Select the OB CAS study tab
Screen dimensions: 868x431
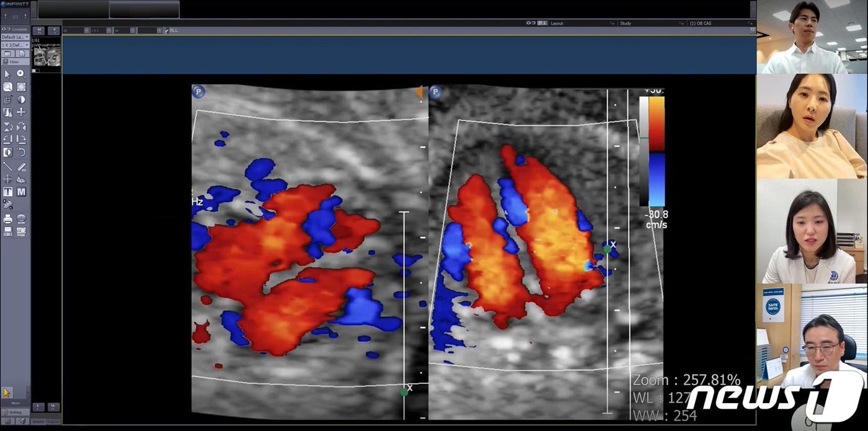718,24
